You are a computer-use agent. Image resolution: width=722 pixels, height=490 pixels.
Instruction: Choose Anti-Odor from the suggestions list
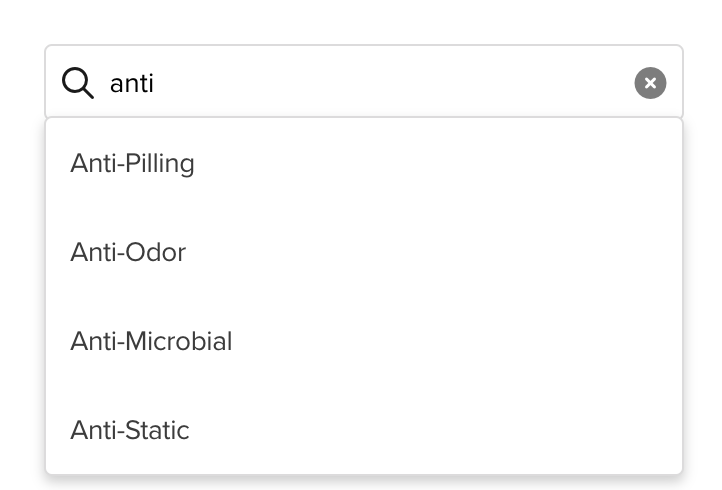click(x=364, y=252)
